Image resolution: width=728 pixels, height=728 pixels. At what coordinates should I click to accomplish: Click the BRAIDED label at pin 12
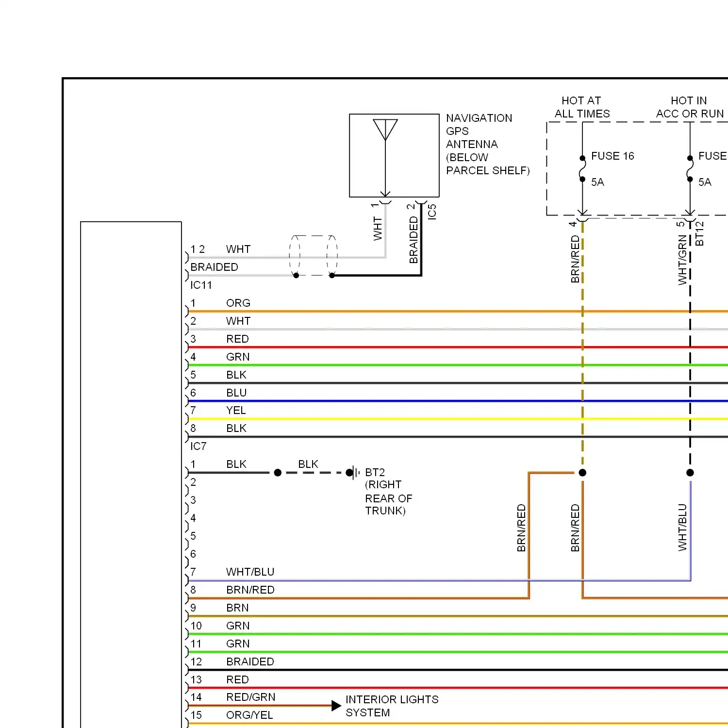250,662
